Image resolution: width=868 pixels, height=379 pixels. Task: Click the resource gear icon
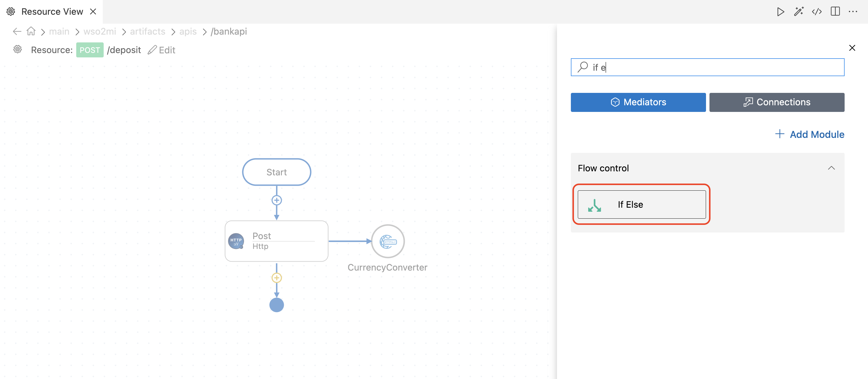18,50
